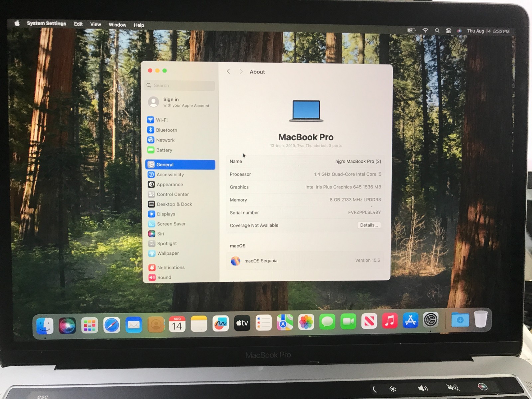Click the Search field in System Settings

179,85
